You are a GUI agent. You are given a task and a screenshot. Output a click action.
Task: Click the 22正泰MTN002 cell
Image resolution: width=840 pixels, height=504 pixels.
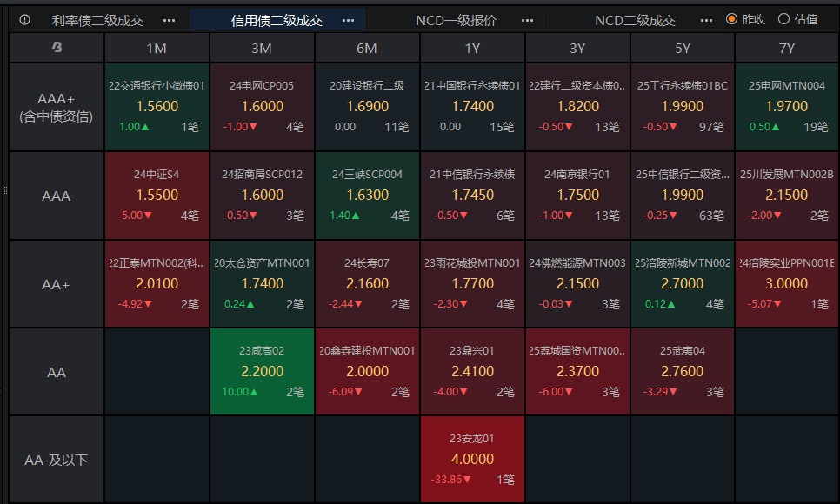tap(157, 284)
